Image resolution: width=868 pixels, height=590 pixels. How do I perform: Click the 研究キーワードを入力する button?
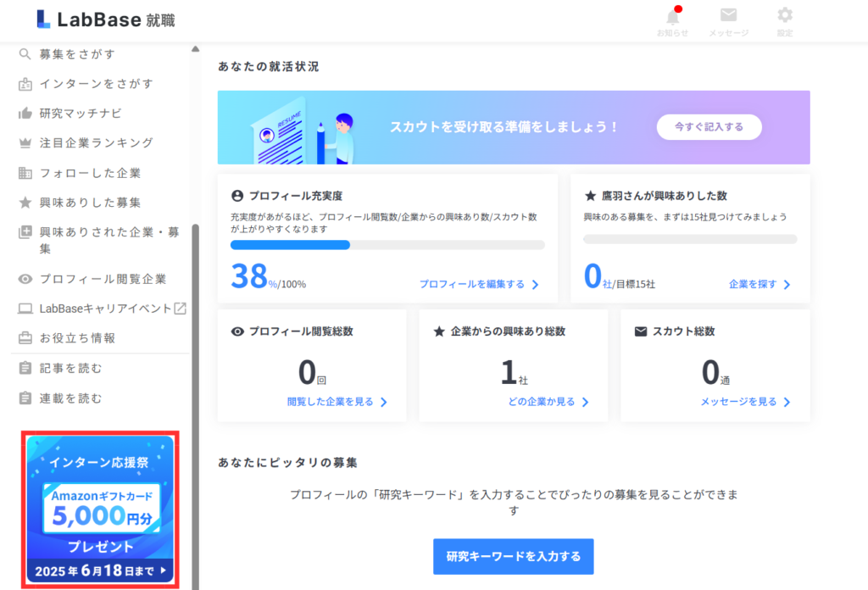[513, 556]
